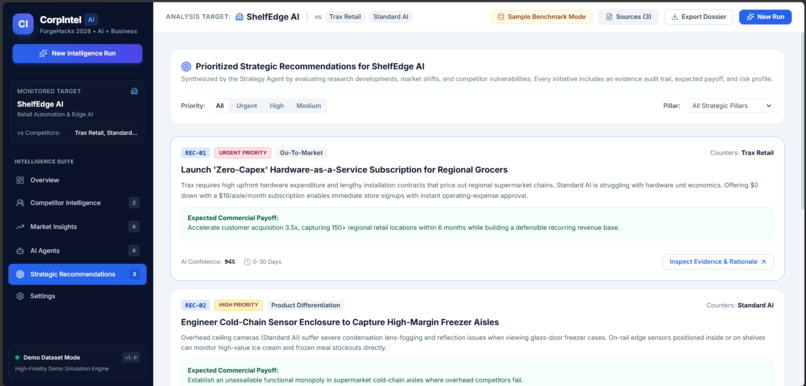
Task: Click the Go-To-Market pillar tag
Action: coord(301,153)
